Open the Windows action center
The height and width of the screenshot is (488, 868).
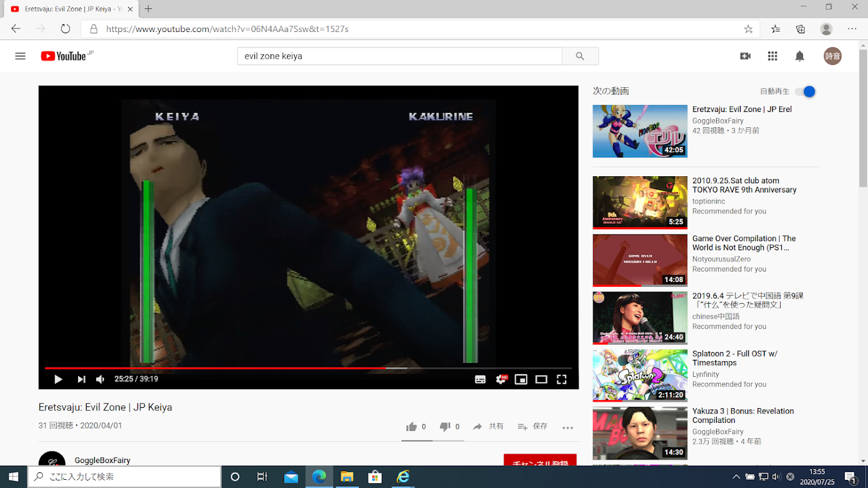851,477
